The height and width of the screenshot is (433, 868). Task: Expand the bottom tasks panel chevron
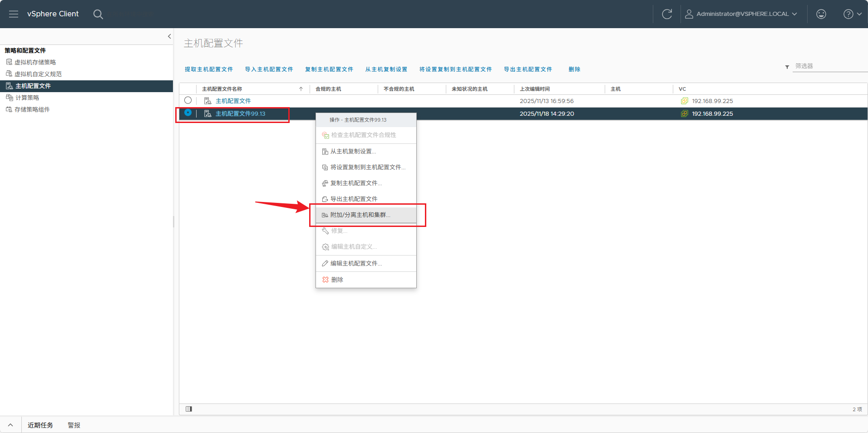pos(10,425)
